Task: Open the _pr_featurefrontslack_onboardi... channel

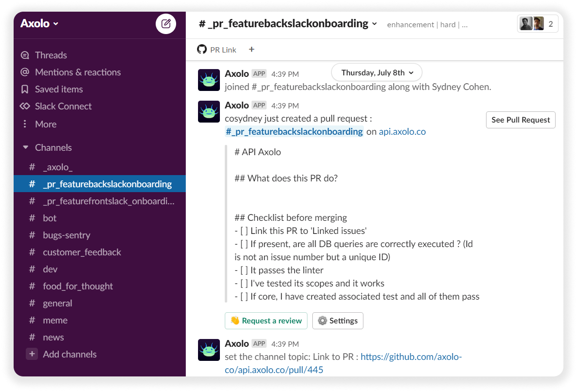Action: 99,201
